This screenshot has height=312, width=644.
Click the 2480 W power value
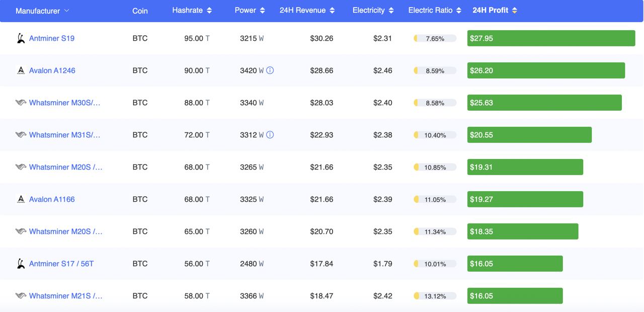[x=252, y=264]
